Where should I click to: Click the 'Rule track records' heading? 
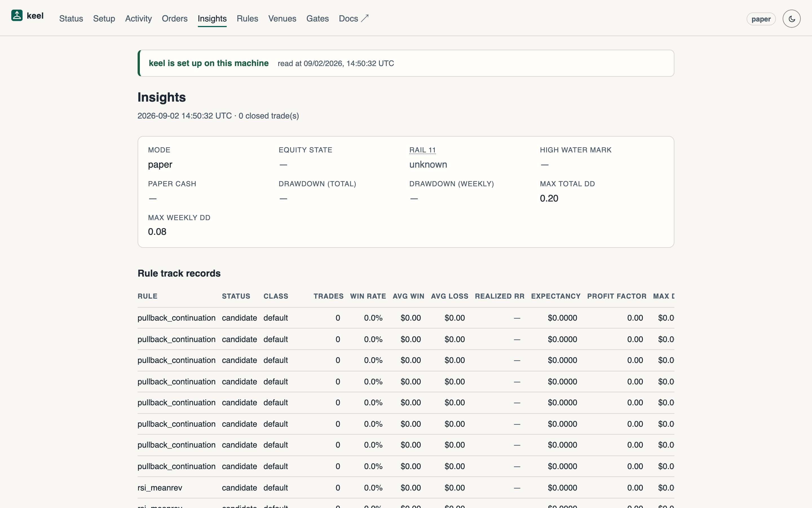(179, 273)
